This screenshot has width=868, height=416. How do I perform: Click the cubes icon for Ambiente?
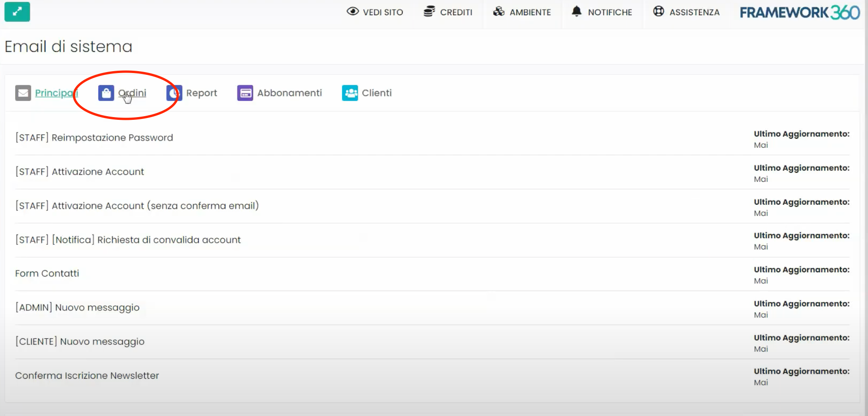pos(499,11)
